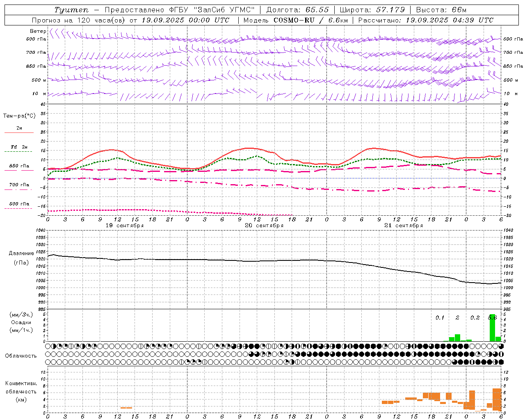Click the small orange bar near hour 12-15

[x=126, y=408]
